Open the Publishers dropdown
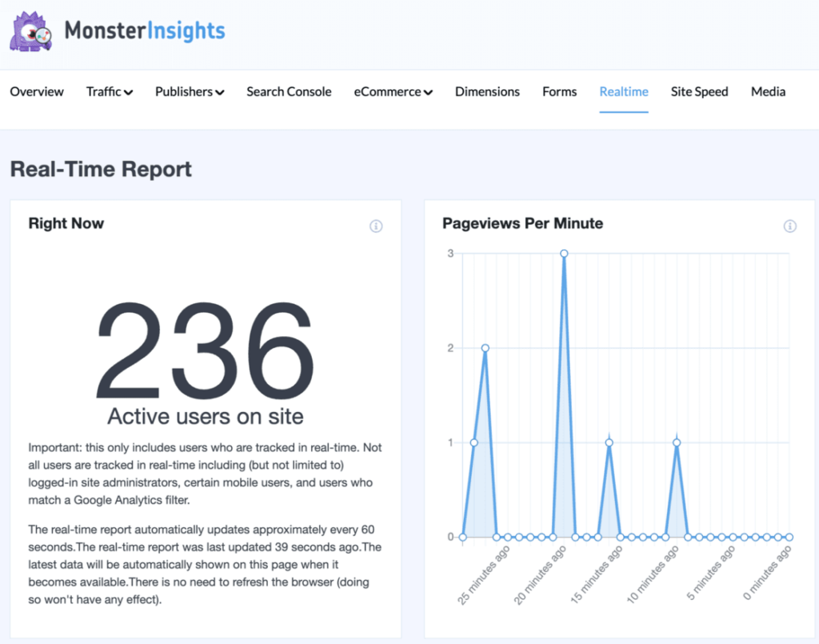Screen dimensions: 819x644 click(189, 92)
